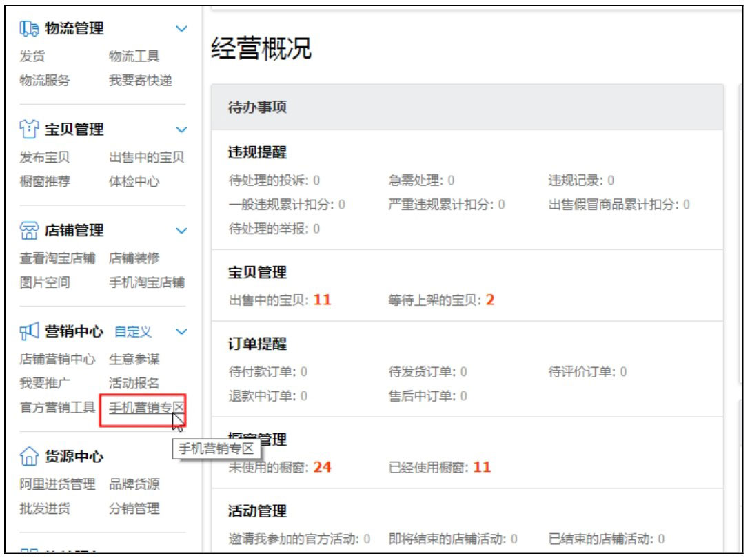Open 手机营销专区 in the sidebar
This screenshot has height=560, width=750.
(145, 407)
